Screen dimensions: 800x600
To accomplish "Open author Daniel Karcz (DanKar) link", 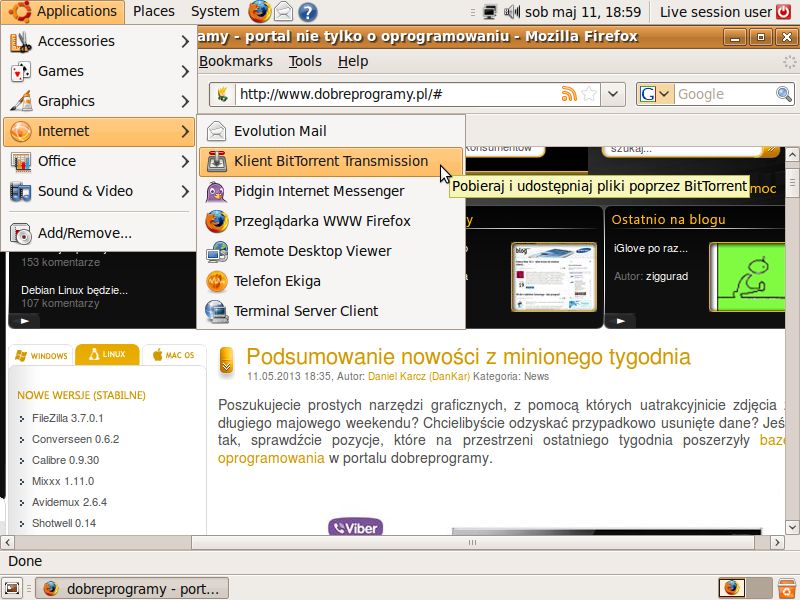I will [419, 377].
